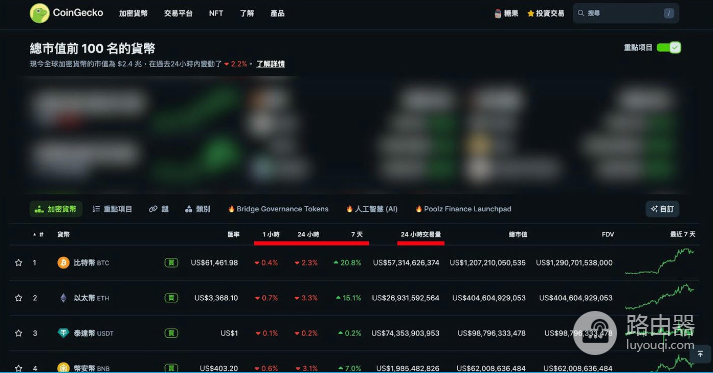
Task: Sort by 貨幣 column header
Action: [64, 235]
